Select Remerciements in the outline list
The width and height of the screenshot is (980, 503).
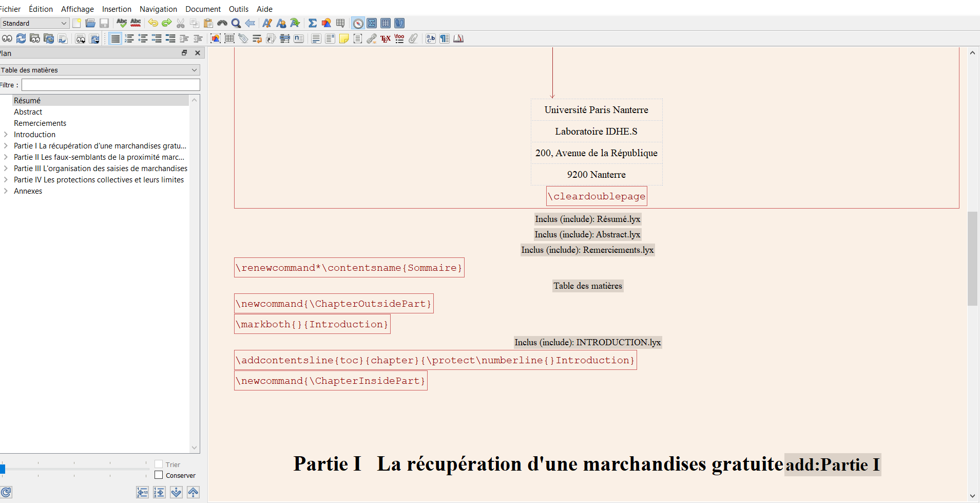click(40, 123)
